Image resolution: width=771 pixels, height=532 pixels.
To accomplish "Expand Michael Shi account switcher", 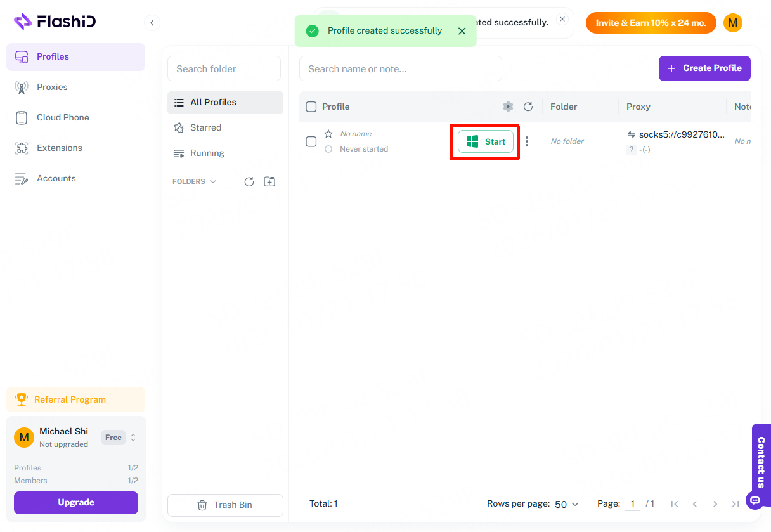I will click(x=133, y=438).
